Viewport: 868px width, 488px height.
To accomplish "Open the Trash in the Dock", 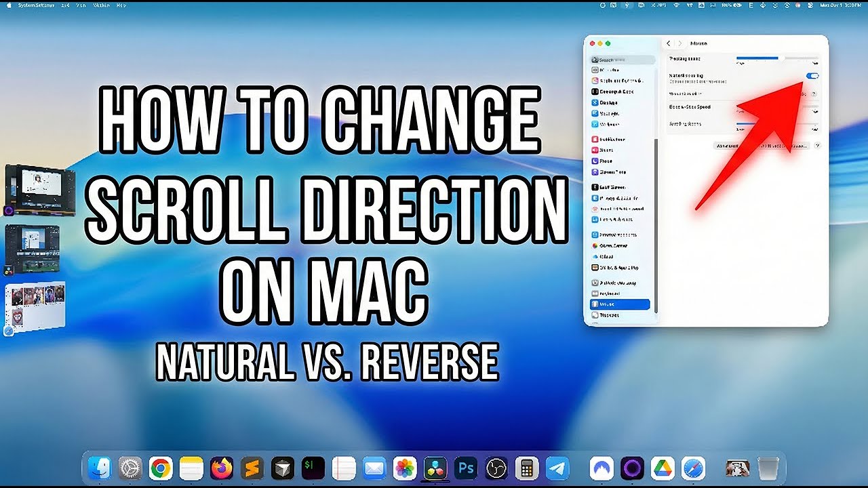I will pyautogui.click(x=768, y=468).
